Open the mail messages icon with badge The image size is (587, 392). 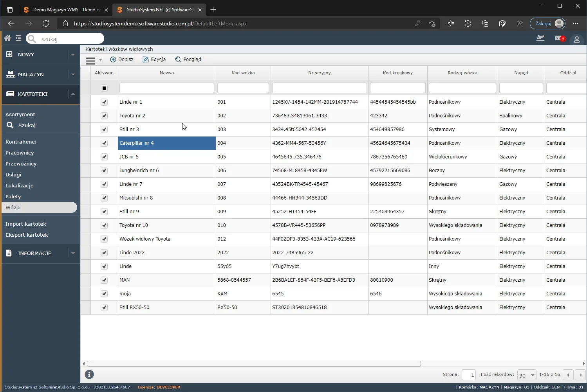560,38
